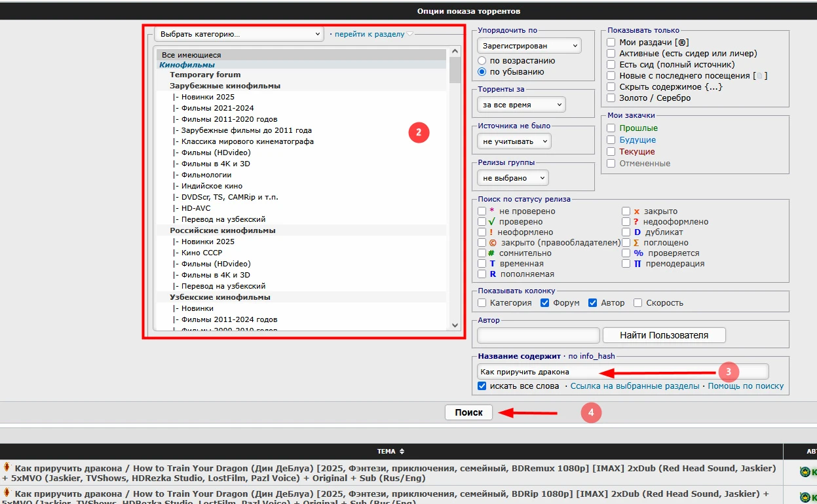817x504 pixels.
Task: Click the category list scroll-up arrow
Action: pos(455,53)
